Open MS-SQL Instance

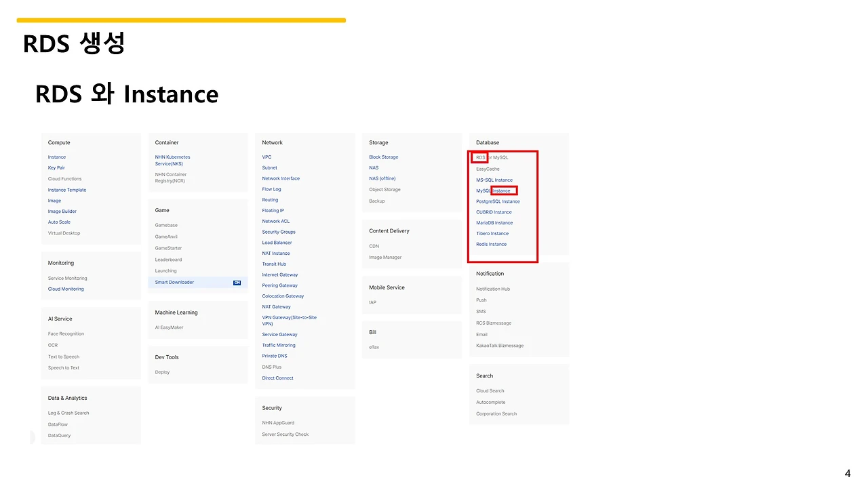494,180
